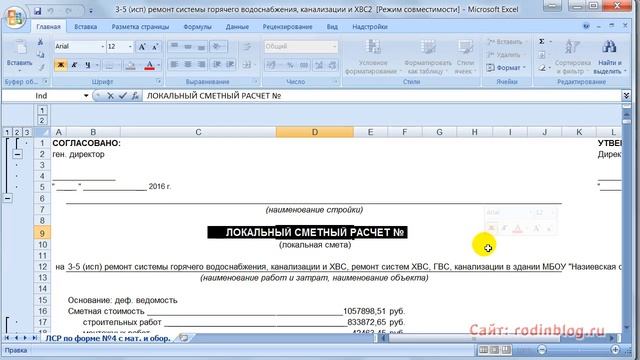Toggle wrap text
The width and height of the screenshot is (640, 360).
247,47
